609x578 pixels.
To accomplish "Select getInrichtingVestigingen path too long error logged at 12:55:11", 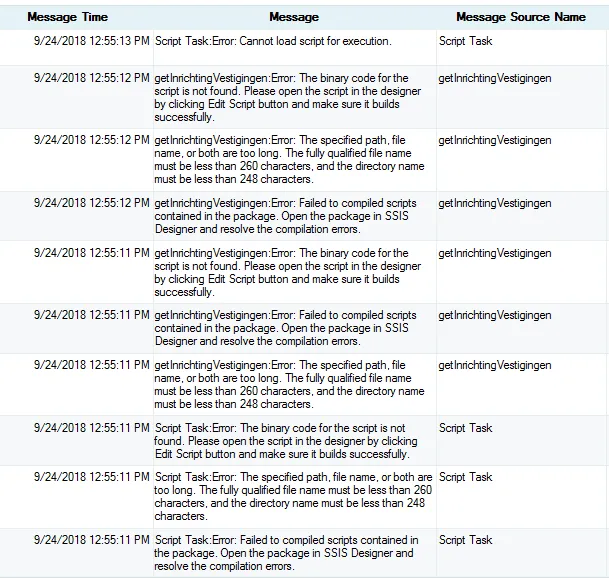I will (x=289, y=385).
